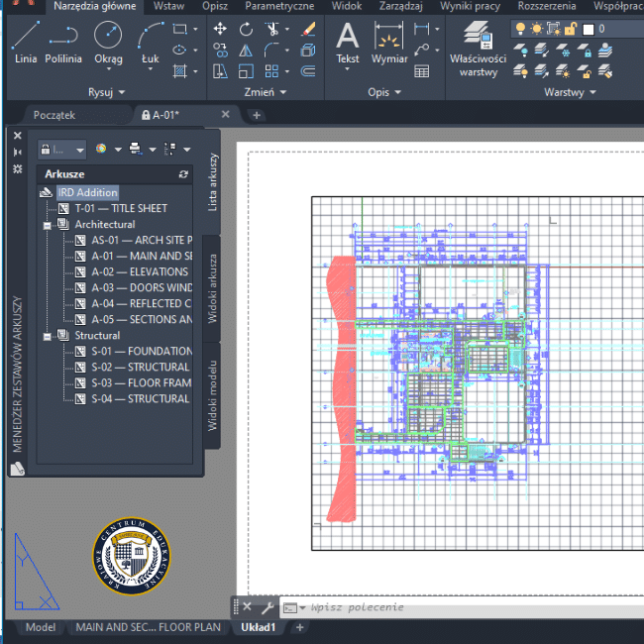Click the Erase tool icon
The height and width of the screenshot is (644, 644).
[x=308, y=29]
